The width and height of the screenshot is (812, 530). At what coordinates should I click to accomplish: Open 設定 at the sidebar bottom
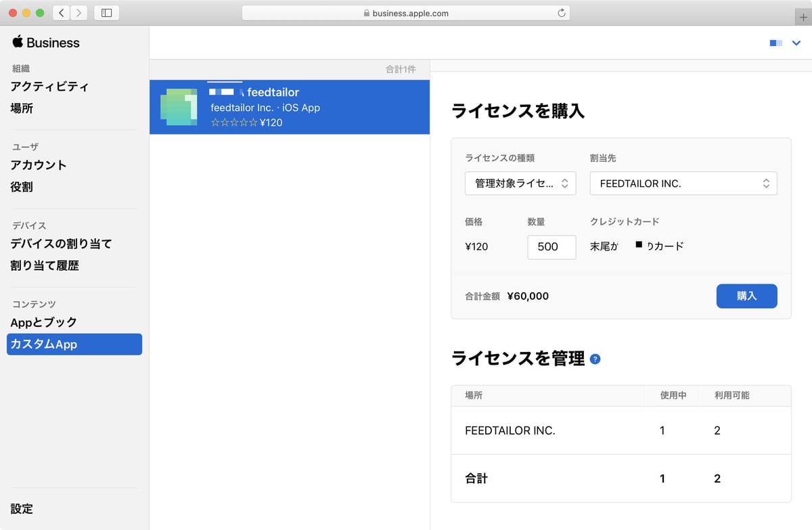[22, 509]
